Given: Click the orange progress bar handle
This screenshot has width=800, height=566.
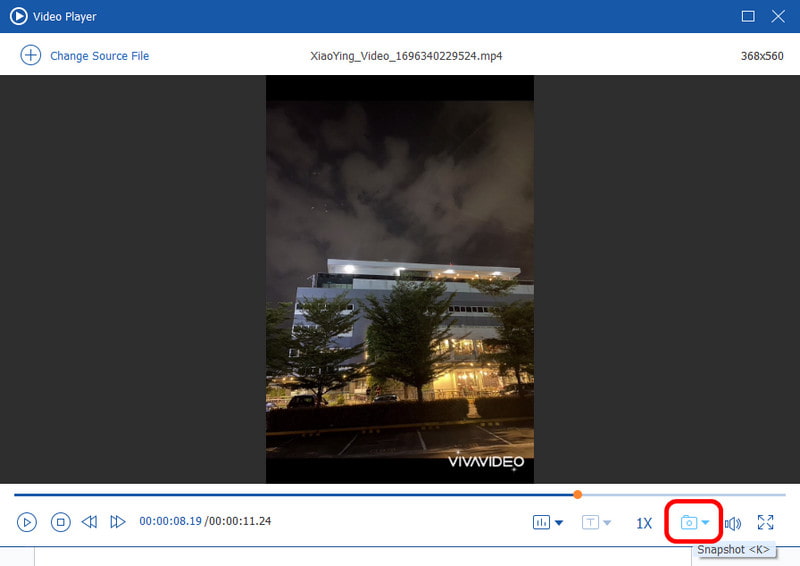Looking at the screenshot, I should (578, 494).
